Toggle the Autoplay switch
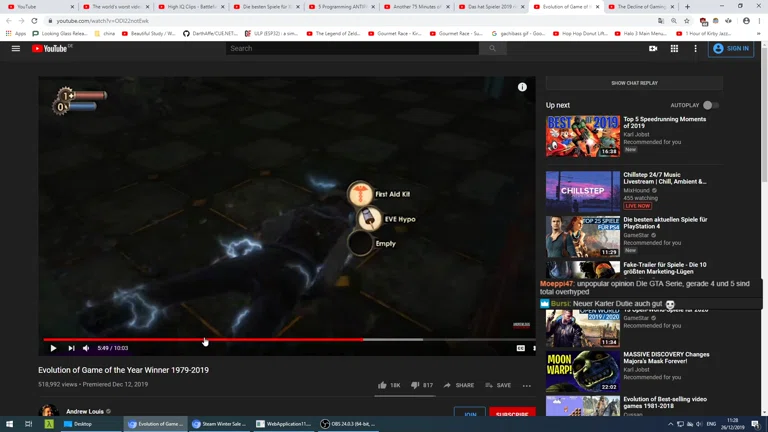The image size is (768, 432). (711, 105)
